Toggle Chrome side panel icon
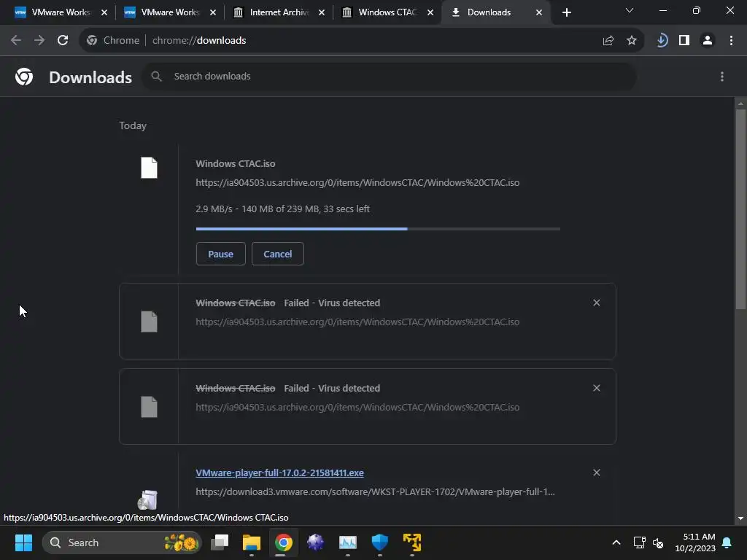 pos(684,41)
